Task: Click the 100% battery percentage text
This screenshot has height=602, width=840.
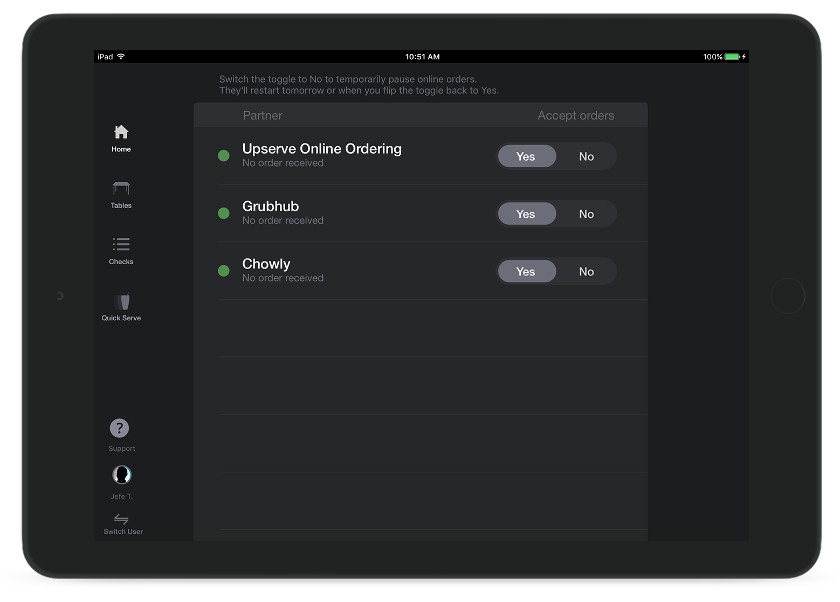Action: tap(712, 57)
